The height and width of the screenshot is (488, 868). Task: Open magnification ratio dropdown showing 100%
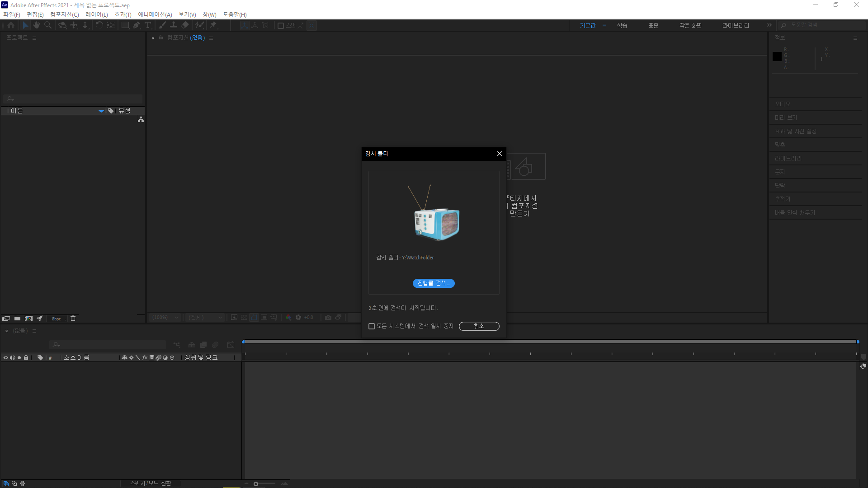tap(165, 318)
